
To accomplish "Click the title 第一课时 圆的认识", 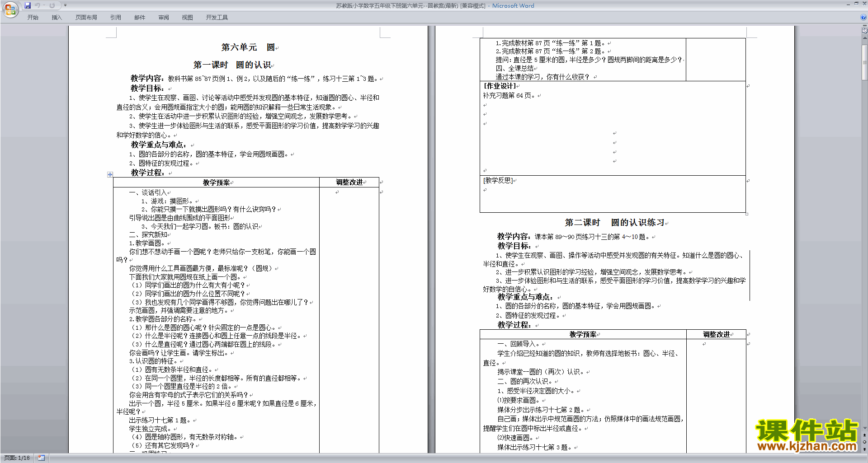I will click(232, 65).
